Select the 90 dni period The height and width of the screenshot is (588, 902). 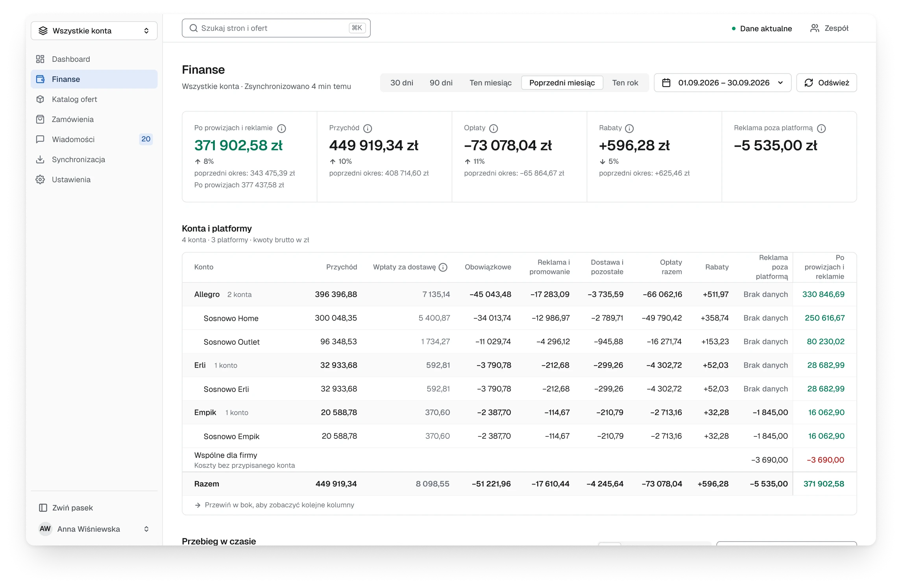pos(441,83)
